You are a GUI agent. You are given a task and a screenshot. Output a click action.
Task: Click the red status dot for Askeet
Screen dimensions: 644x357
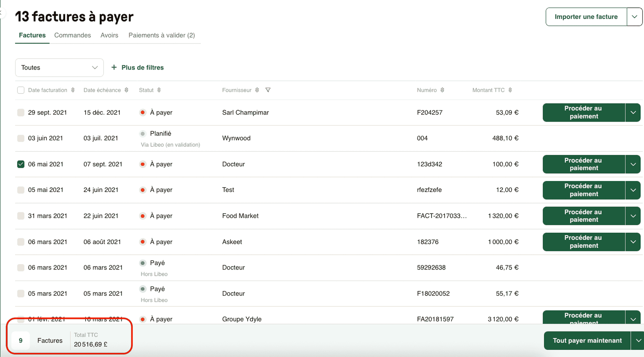(x=143, y=242)
